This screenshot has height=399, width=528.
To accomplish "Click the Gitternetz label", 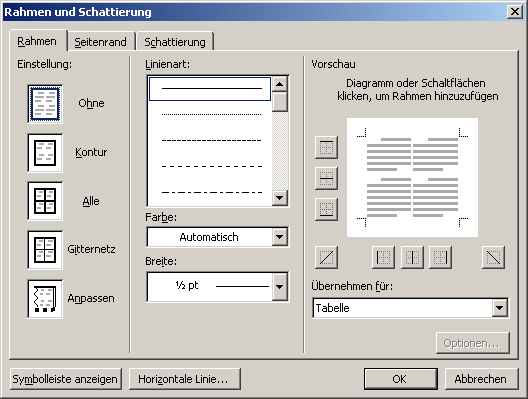I will click(x=91, y=249).
